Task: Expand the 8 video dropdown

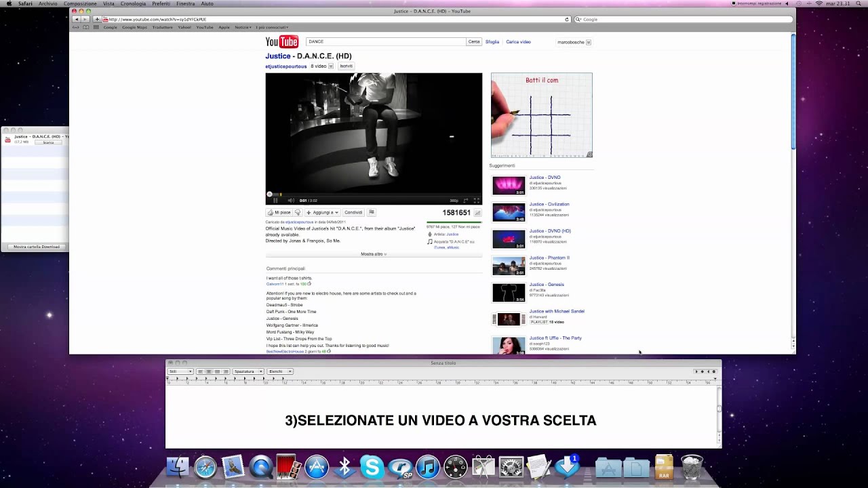Action: [322, 66]
